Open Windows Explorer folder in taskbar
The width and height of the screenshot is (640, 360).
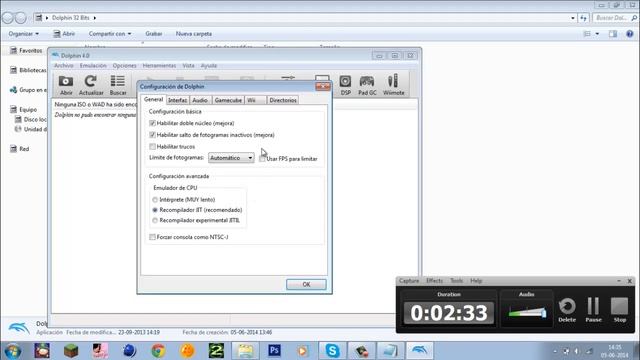click(245, 351)
